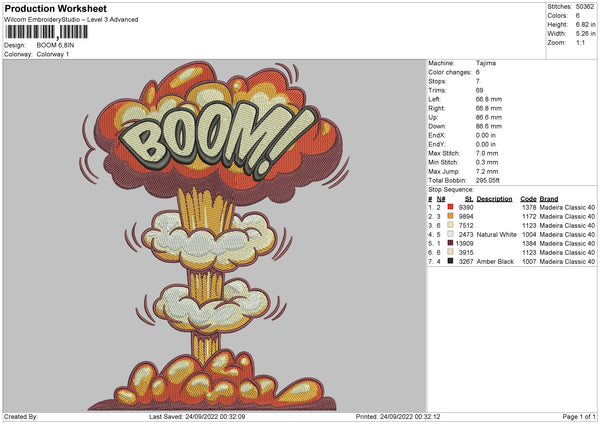Click the Production Worksheet title

point(54,8)
